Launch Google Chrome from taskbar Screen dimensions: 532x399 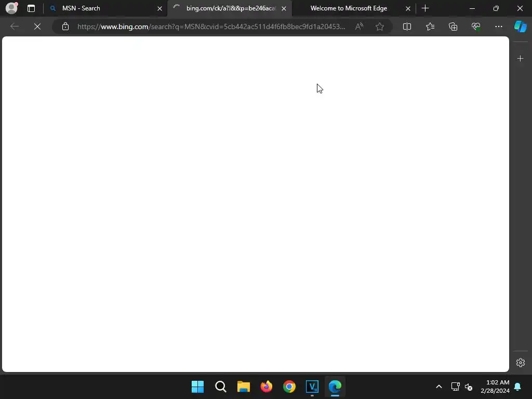pos(289,387)
